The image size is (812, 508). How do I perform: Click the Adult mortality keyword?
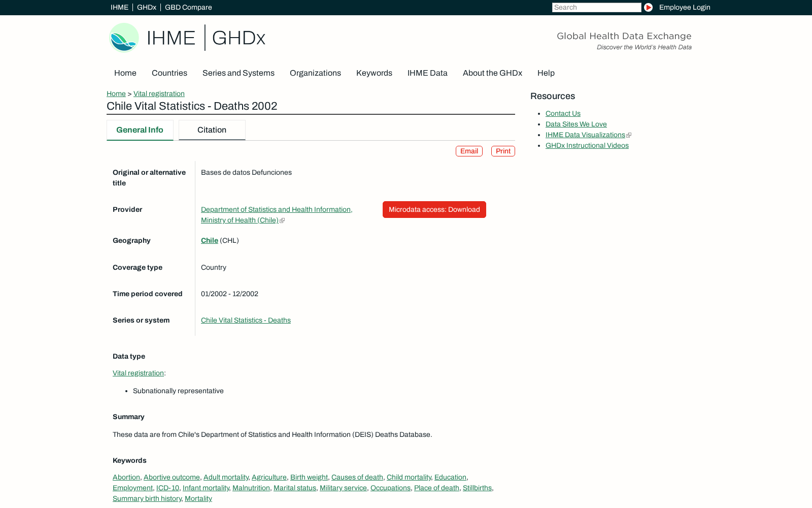(226, 478)
